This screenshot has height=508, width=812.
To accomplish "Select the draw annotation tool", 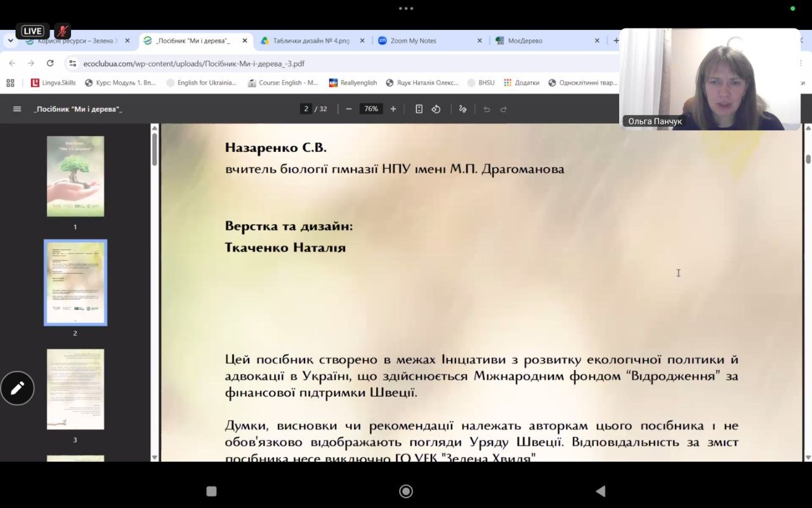I will (462, 109).
